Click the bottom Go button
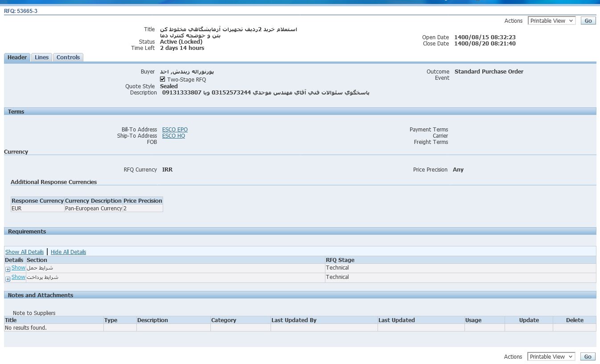 point(588,357)
